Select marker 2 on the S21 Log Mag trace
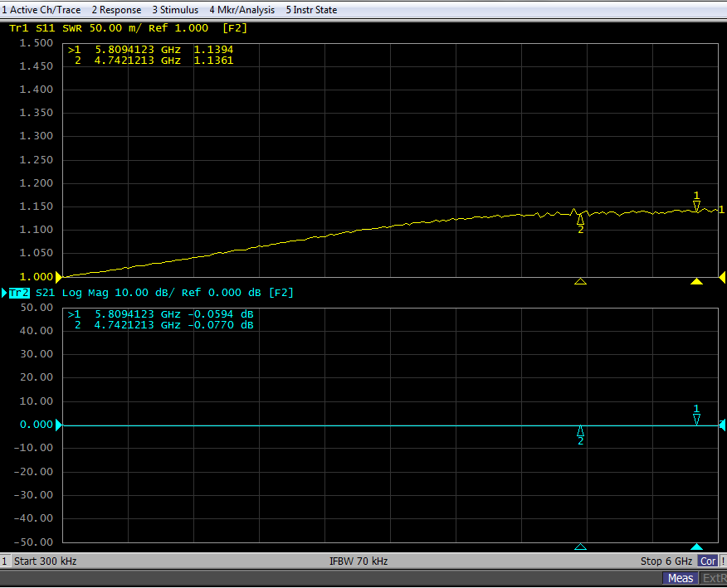727x588 pixels. pos(580,431)
